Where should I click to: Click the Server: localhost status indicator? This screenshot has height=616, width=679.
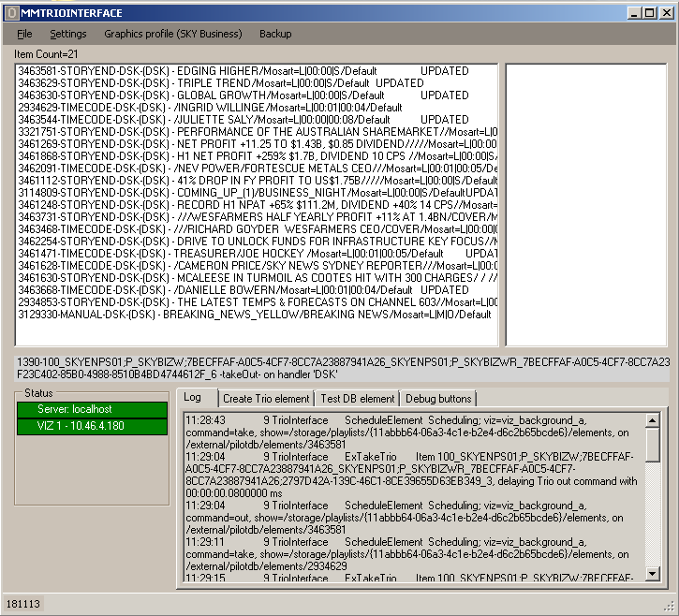(91, 410)
